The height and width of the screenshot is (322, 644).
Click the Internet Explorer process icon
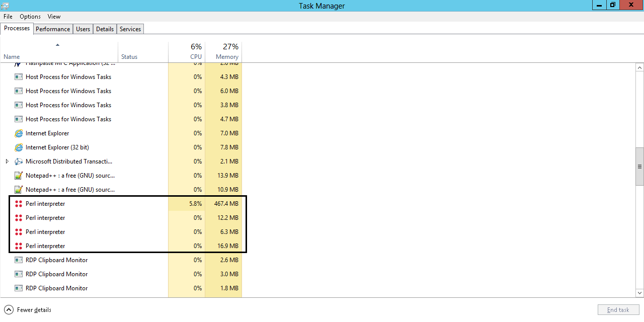(x=18, y=133)
